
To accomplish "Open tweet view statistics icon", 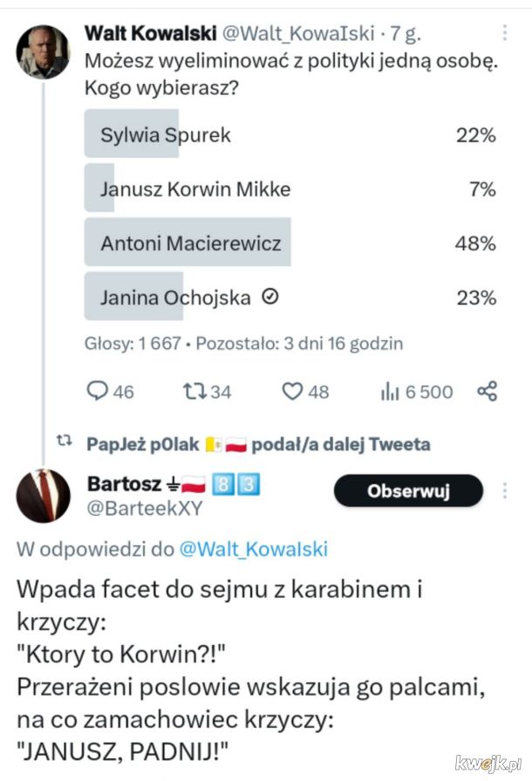I will pos(389,392).
